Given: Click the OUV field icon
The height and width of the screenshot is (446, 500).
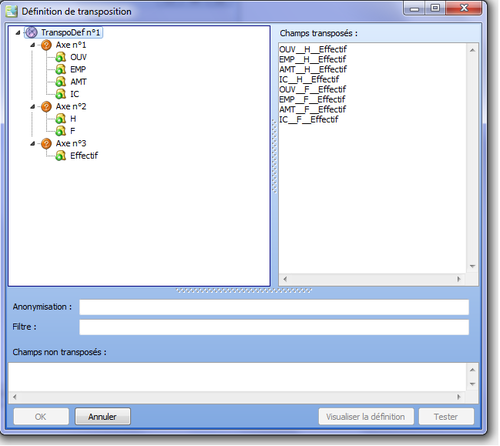Looking at the screenshot, I should (61, 57).
